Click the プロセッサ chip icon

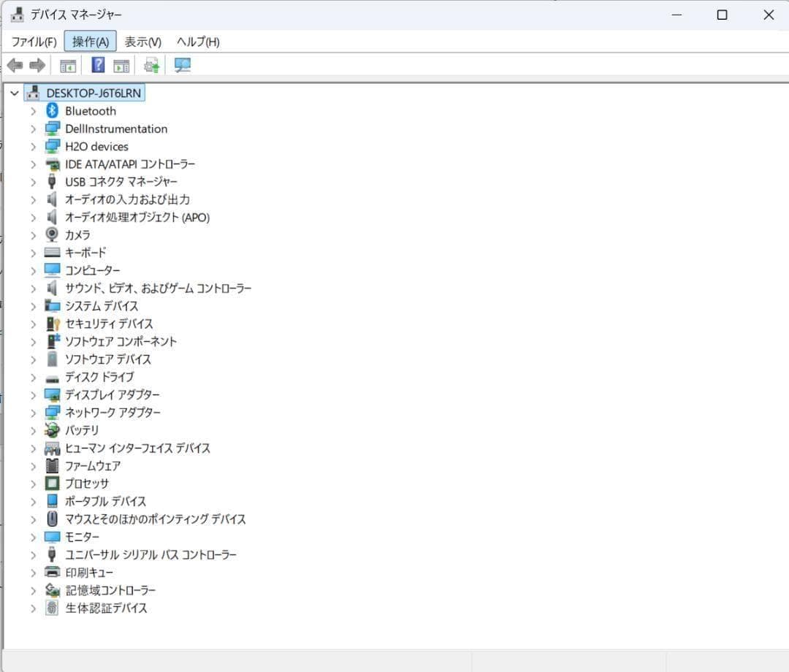pyautogui.click(x=52, y=484)
